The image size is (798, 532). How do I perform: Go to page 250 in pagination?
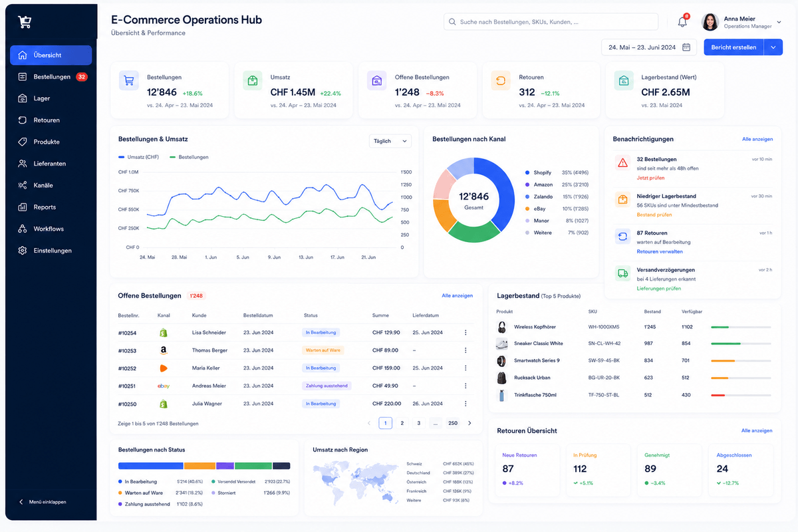453,423
